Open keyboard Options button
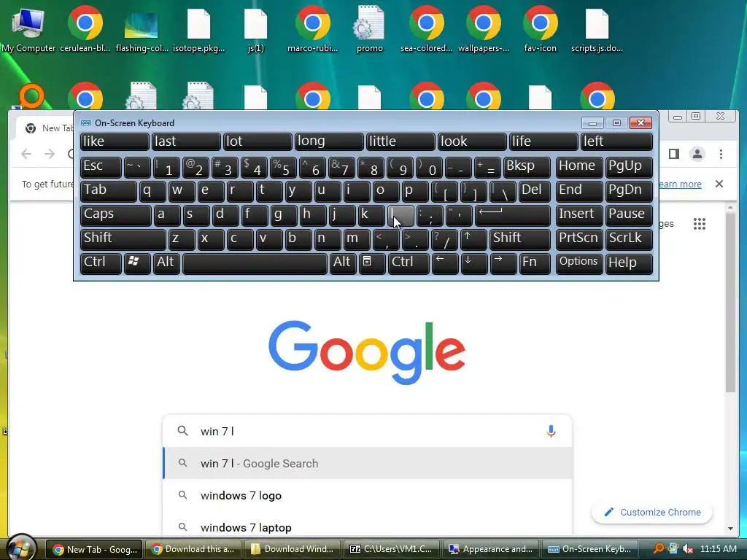The image size is (747, 560). pyautogui.click(x=578, y=263)
